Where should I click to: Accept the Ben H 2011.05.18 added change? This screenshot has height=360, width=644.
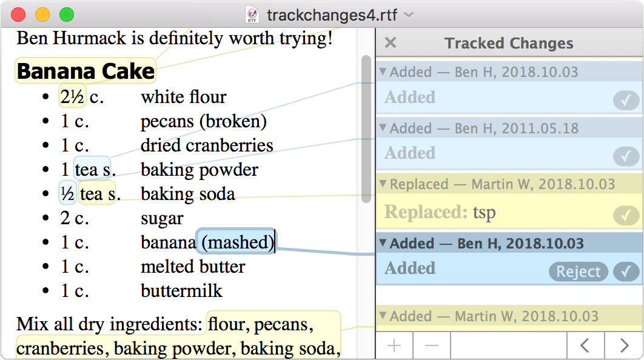click(x=626, y=156)
